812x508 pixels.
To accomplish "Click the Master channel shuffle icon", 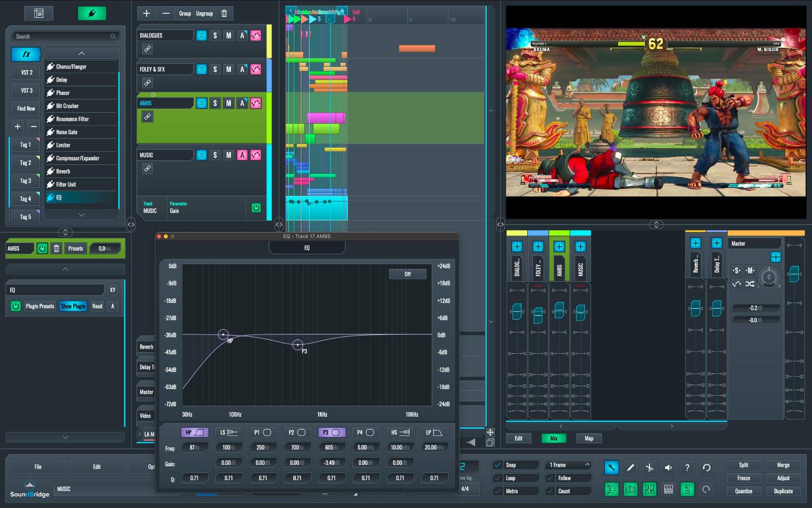I will 750,284.
